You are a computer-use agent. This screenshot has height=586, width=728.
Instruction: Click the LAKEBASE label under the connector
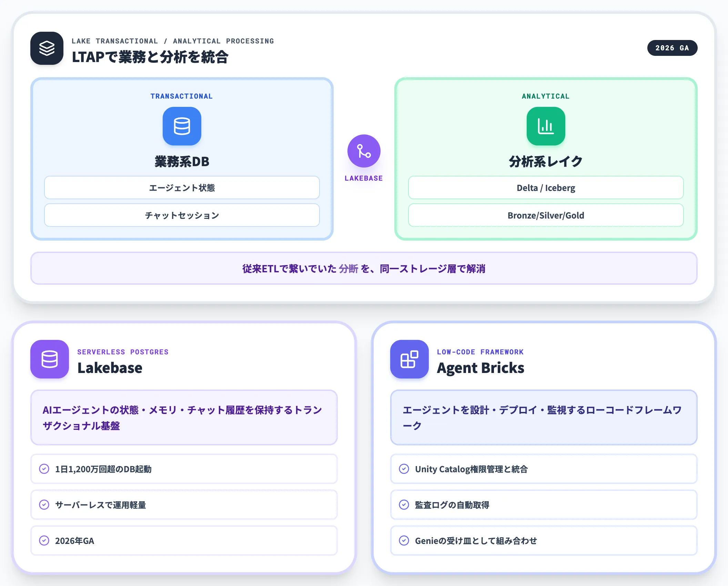point(364,178)
